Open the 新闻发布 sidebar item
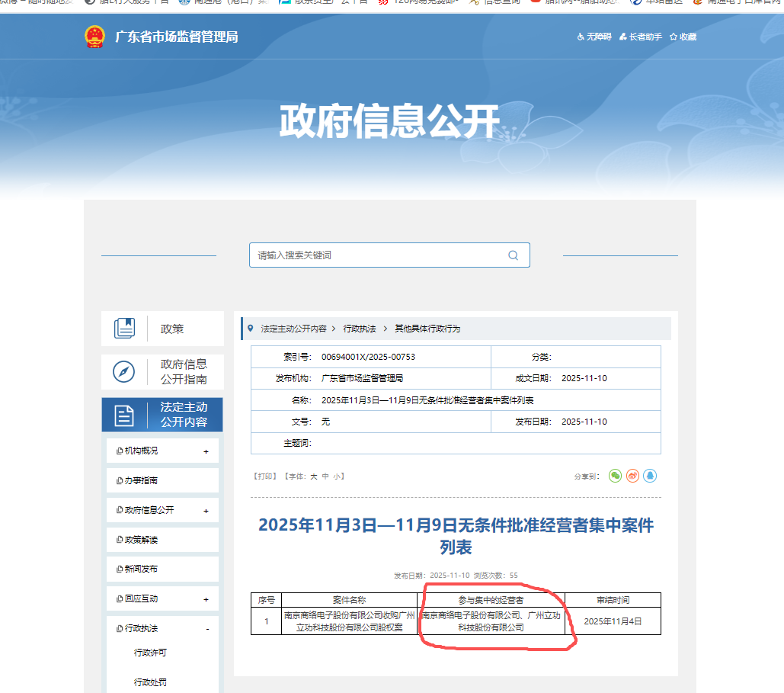This screenshot has height=693, width=784. (x=162, y=569)
